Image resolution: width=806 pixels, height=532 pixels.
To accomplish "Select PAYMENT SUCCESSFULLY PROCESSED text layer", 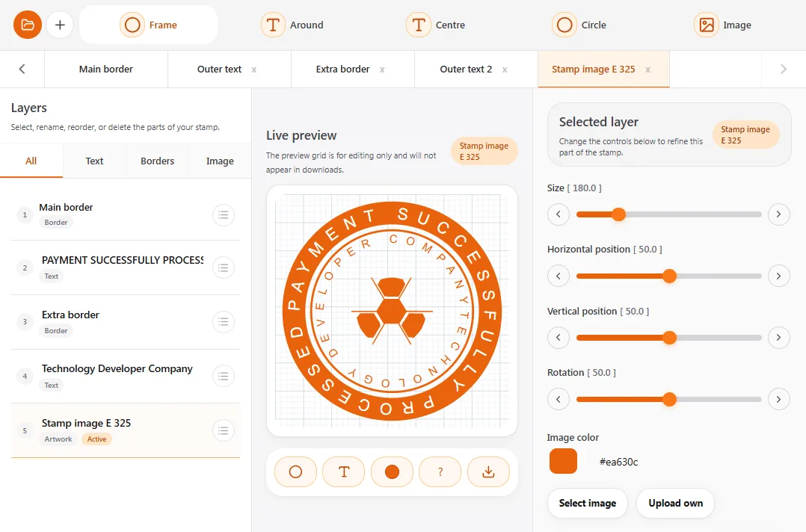I will pos(126,267).
